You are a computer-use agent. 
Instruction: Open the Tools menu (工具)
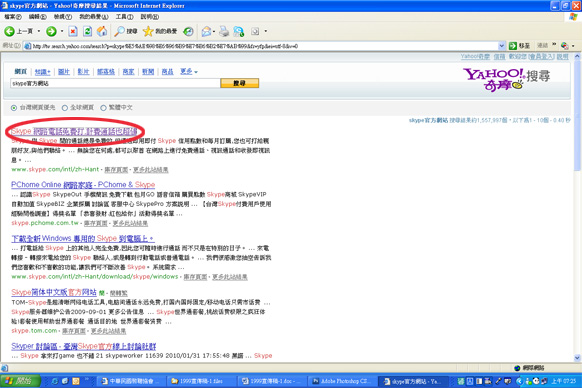point(124,17)
